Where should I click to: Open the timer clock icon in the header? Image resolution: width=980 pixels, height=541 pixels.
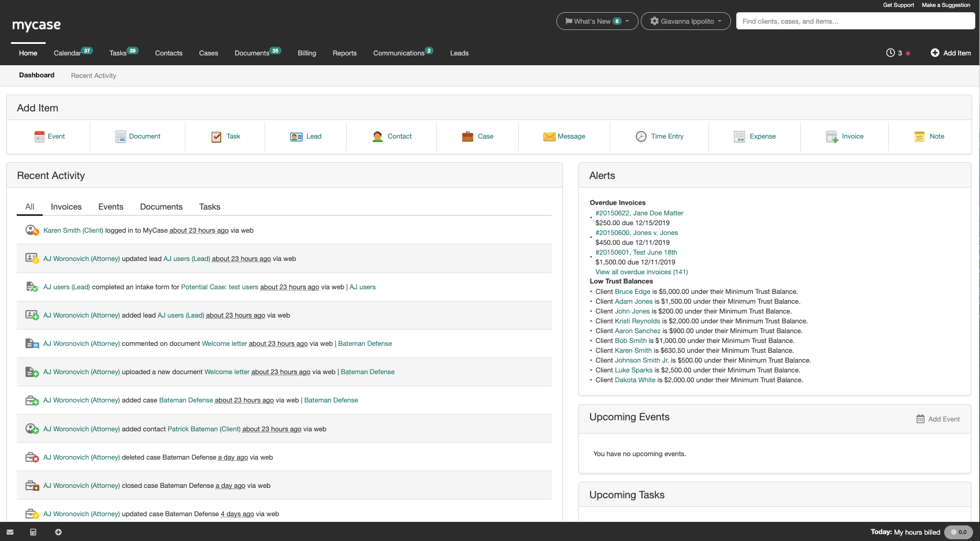[x=890, y=53]
